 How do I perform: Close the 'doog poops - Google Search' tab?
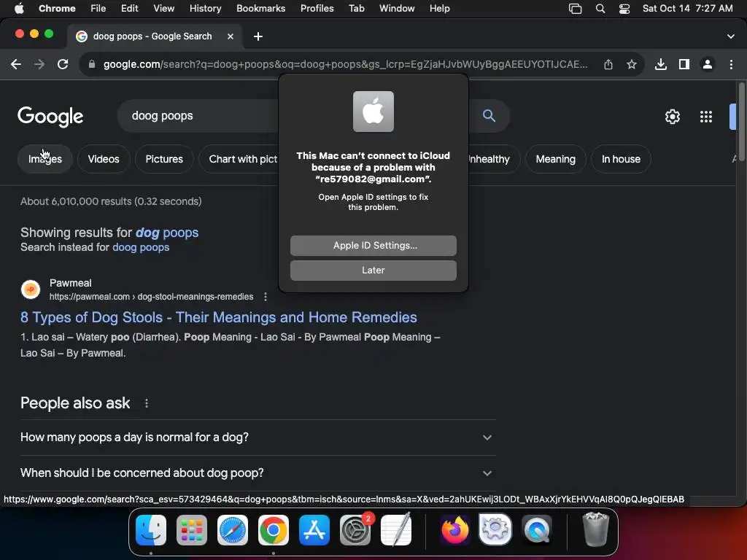coord(230,36)
